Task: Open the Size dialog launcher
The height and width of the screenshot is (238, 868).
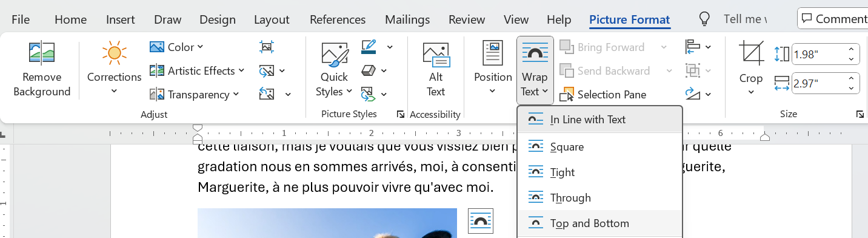Action: coord(860,114)
